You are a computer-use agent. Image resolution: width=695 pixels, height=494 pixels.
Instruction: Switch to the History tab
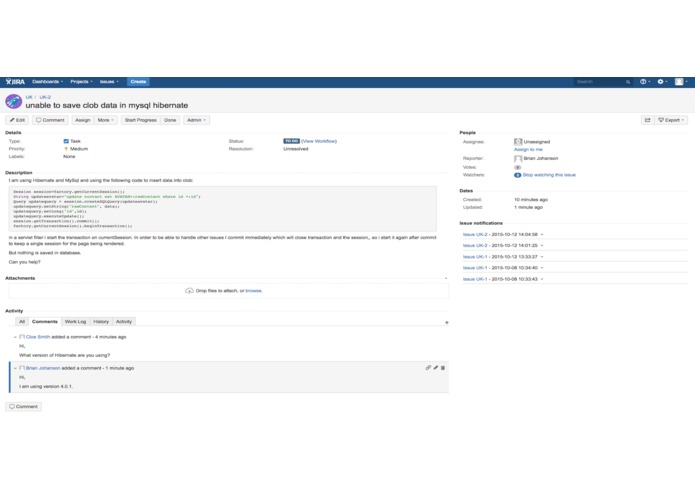pyautogui.click(x=101, y=322)
